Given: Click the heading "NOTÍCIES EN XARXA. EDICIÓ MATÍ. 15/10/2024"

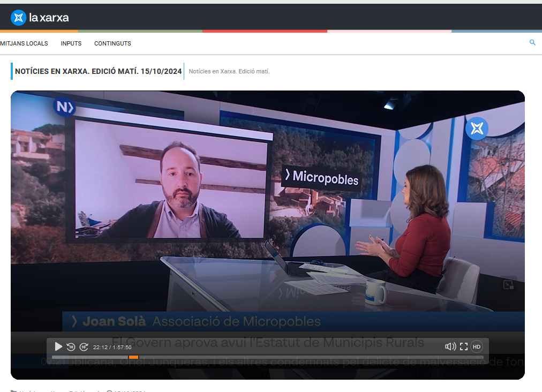Looking at the screenshot, I should click(98, 71).
